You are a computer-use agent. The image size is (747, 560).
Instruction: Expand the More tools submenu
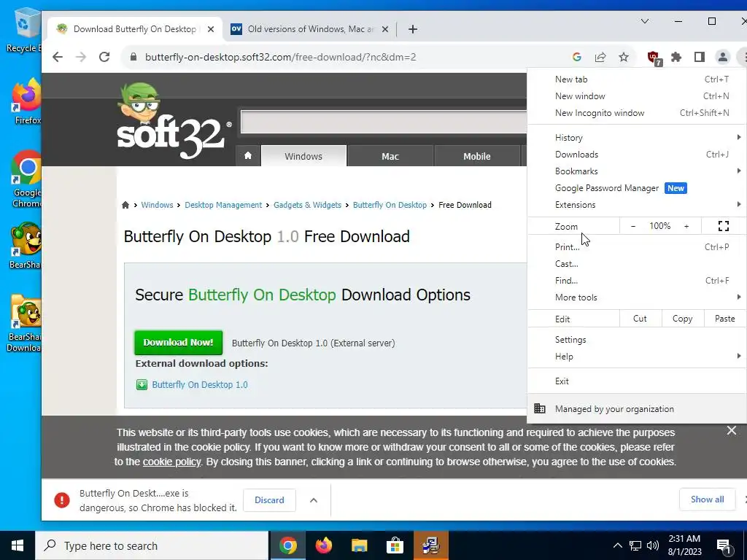click(637, 297)
